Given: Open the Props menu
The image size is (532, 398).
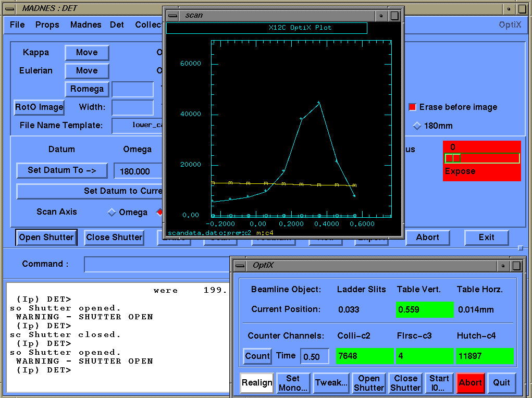Looking at the screenshot, I should pyautogui.click(x=47, y=25).
